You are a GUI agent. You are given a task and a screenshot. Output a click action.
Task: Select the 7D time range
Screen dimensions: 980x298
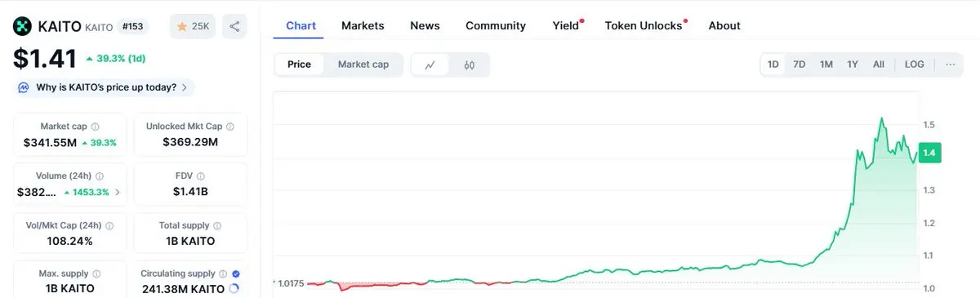click(800, 64)
